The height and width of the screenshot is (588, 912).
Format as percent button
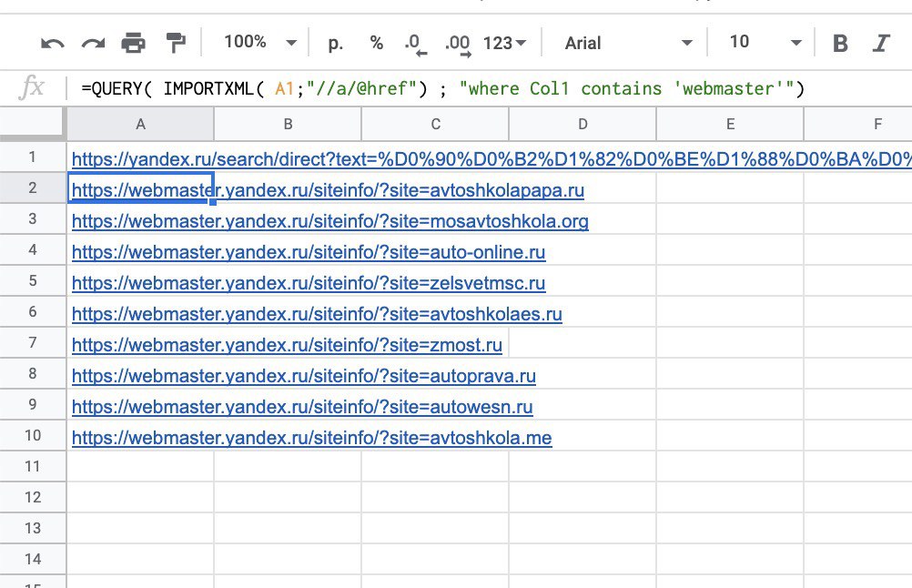(376, 43)
